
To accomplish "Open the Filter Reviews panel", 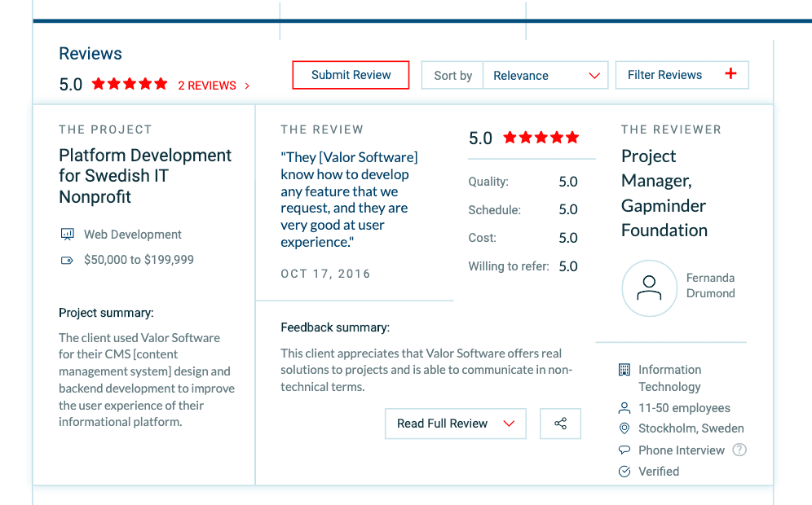I will [665, 75].
